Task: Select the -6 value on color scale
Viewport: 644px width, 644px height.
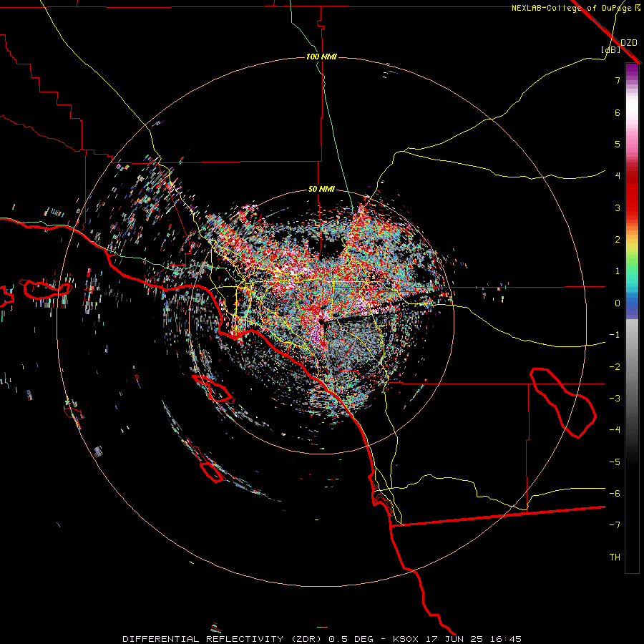Action: coord(615,494)
